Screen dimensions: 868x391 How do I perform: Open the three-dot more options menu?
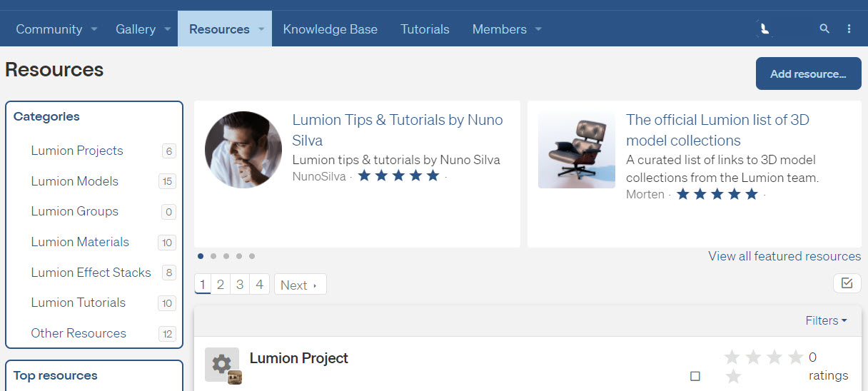[x=849, y=29]
